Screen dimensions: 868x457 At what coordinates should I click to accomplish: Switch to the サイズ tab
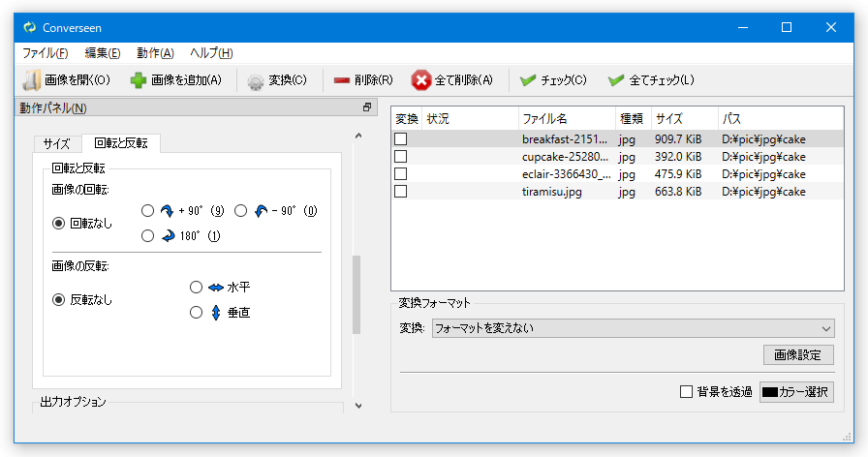click(x=57, y=144)
